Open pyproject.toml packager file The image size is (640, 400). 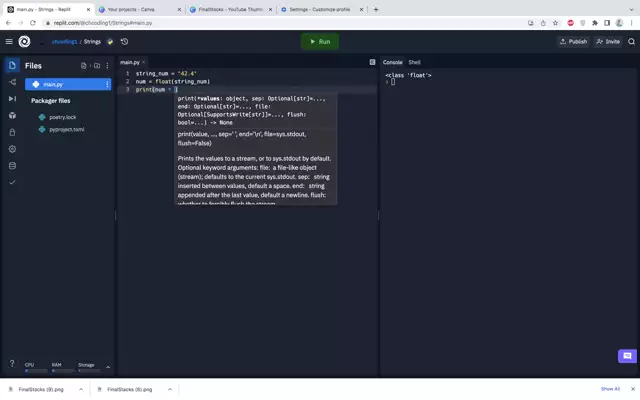tap(67, 129)
